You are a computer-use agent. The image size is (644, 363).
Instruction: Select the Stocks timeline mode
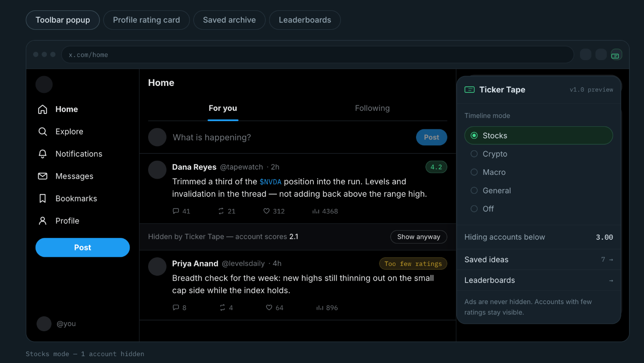pyautogui.click(x=538, y=135)
